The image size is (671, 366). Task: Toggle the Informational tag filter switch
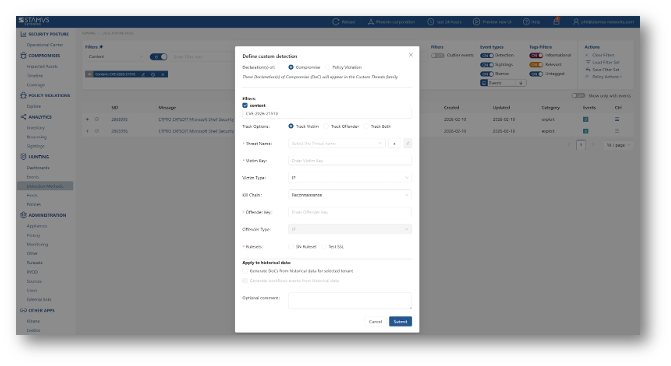click(536, 55)
